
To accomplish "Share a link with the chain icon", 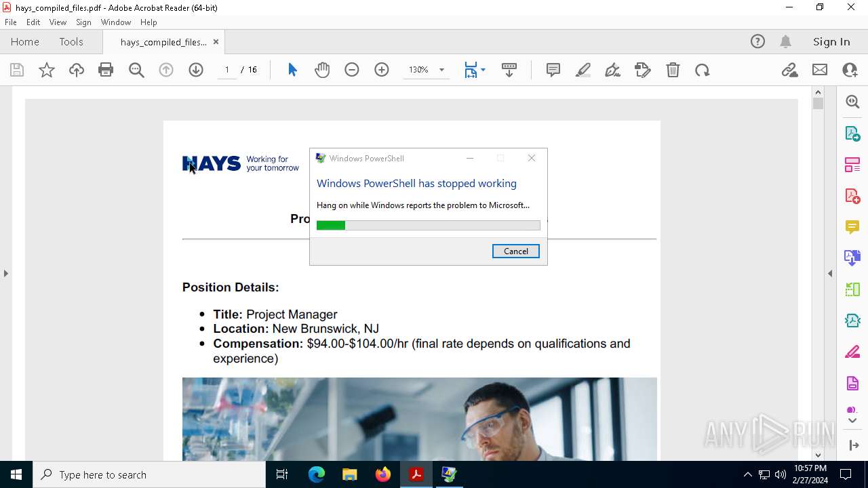I will pos(790,70).
